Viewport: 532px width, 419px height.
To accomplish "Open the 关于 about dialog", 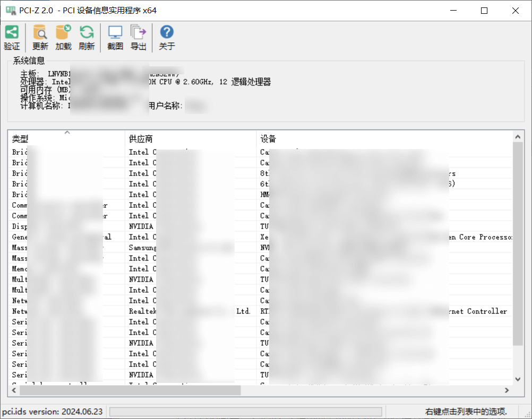I will point(167,33).
